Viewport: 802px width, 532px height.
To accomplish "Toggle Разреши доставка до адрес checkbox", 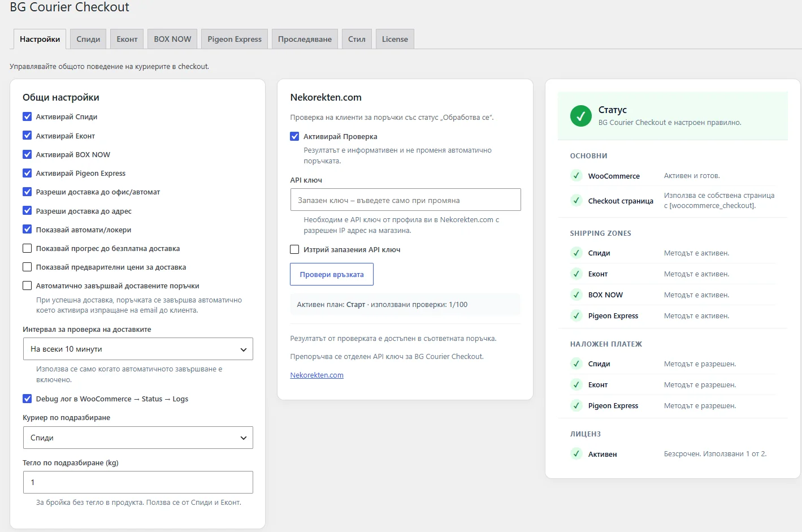I will (x=27, y=211).
